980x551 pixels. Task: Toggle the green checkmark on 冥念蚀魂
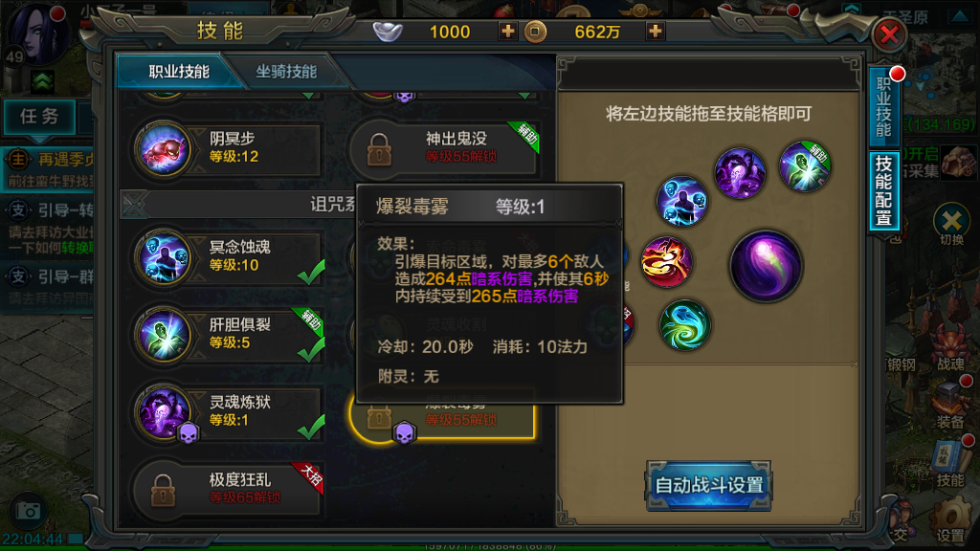[x=311, y=272]
